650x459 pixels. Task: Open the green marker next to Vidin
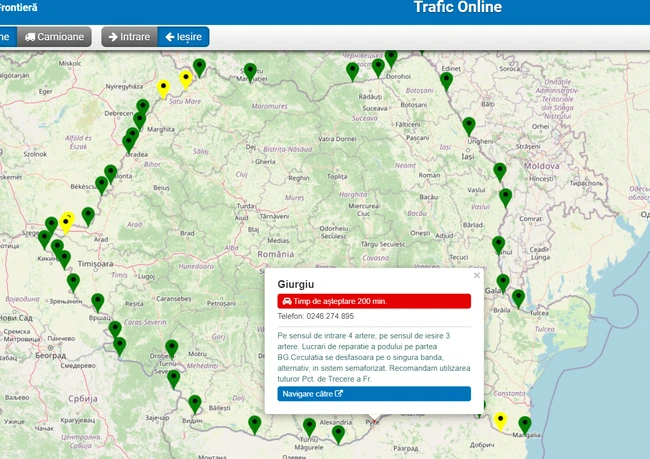[x=195, y=402]
